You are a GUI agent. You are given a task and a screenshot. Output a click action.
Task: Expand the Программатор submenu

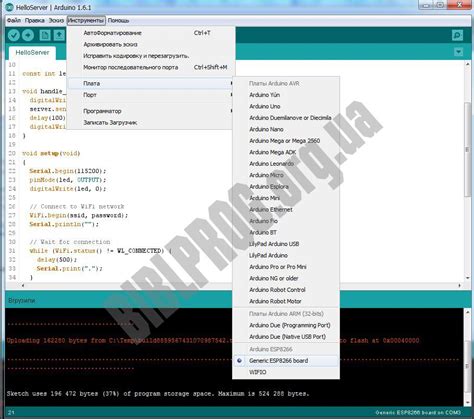pyautogui.click(x=151, y=111)
